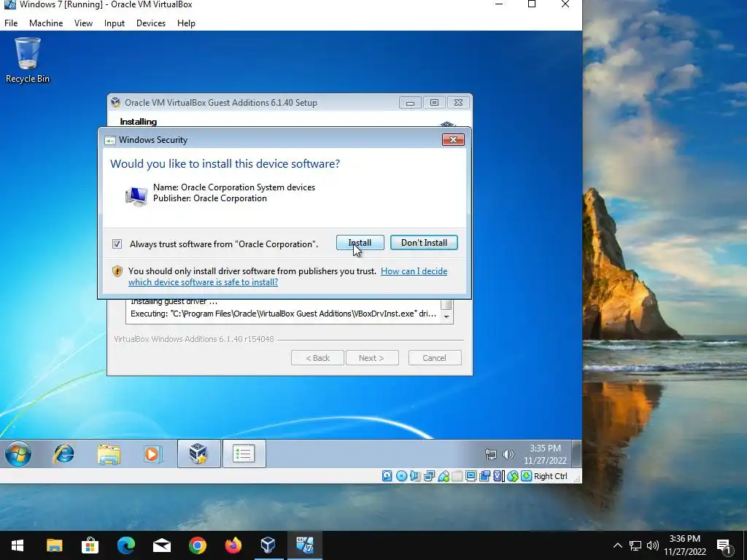Click VirtualBox optical drive indicator
This screenshot has height=560, width=747.
coord(402,475)
